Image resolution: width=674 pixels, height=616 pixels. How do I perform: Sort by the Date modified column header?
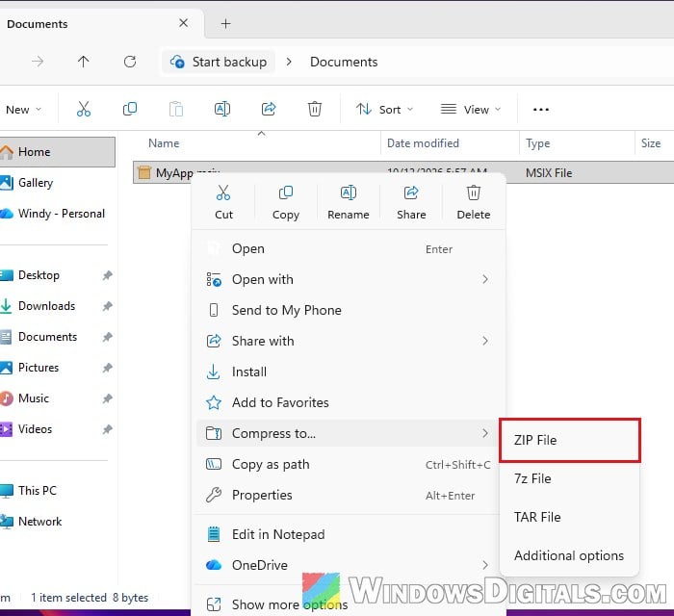pyautogui.click(x=423, y=143)
